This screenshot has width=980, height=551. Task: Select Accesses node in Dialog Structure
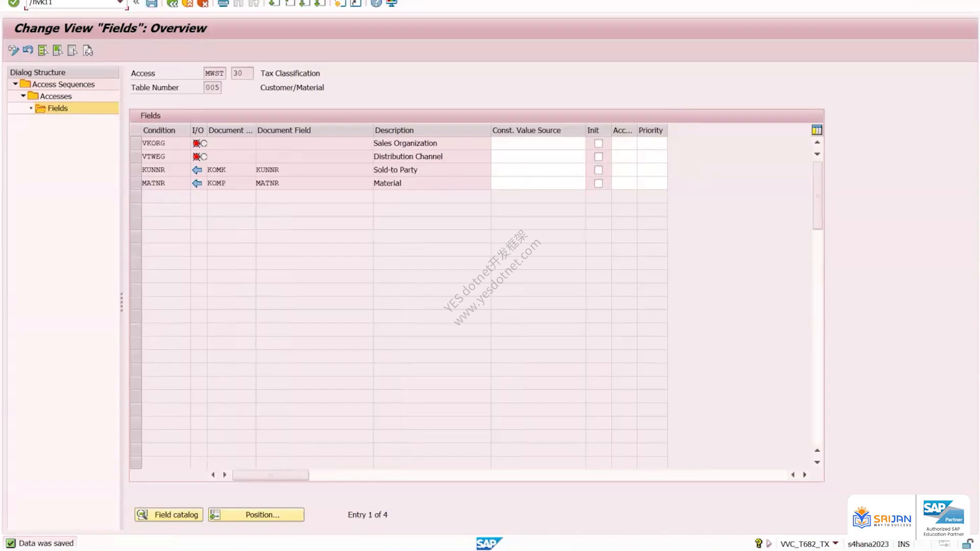(x=56, y=96)
